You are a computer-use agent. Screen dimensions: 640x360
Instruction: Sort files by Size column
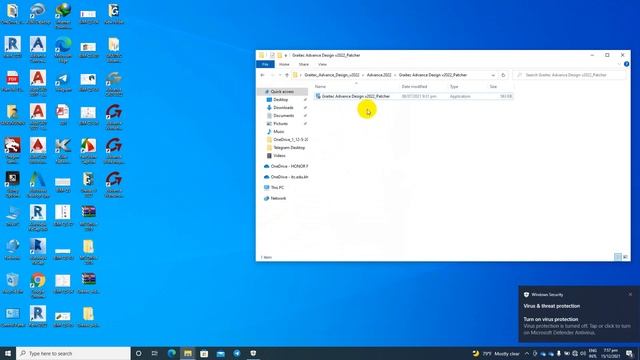click(493, 87)
